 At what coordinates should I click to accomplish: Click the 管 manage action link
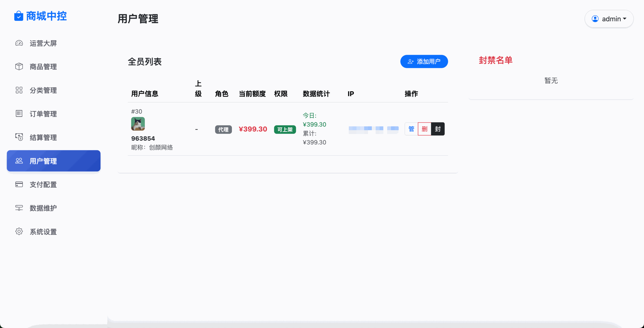click(411, 129)
